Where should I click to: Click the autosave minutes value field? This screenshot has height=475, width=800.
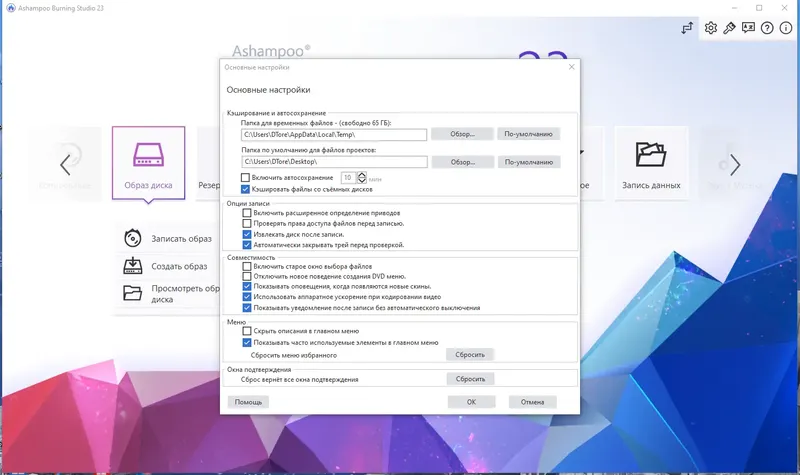pos(348,178)
